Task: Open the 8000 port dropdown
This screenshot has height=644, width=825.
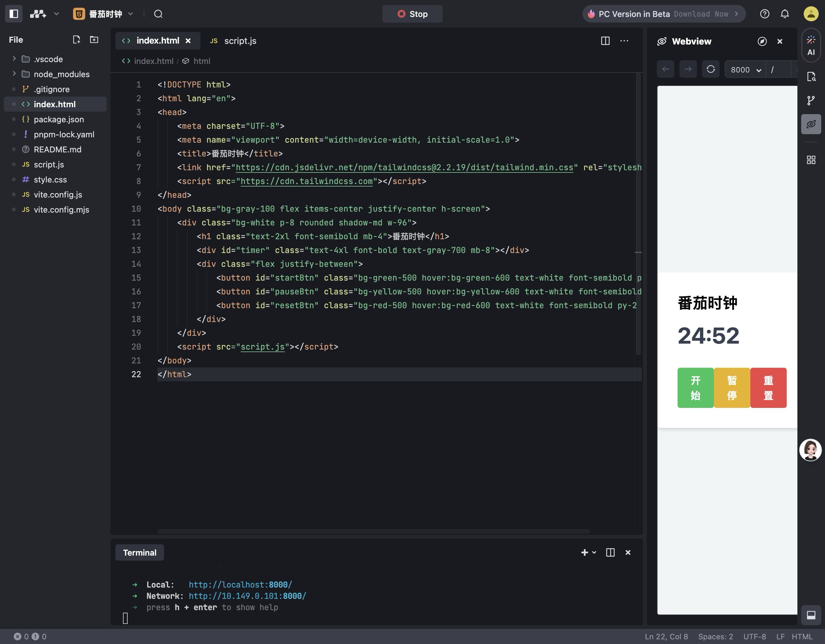Action: point(745,70)
